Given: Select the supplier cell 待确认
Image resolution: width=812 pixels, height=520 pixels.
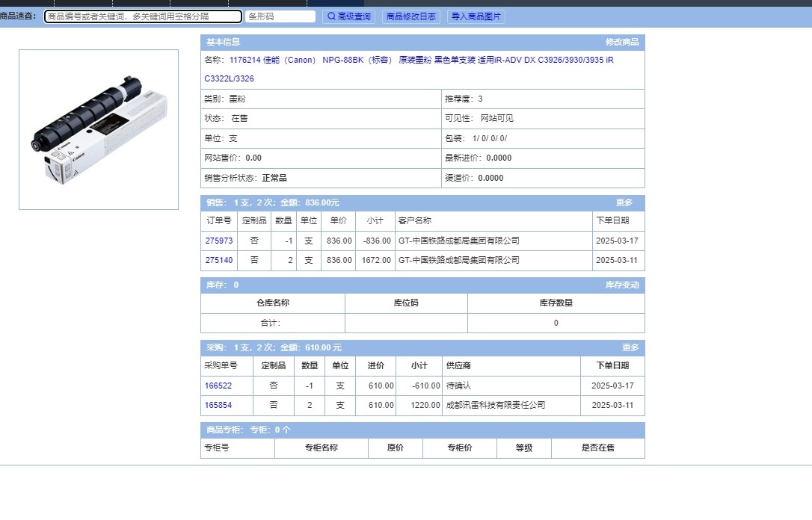Looking at the screenshot, I should coord(458,386).
